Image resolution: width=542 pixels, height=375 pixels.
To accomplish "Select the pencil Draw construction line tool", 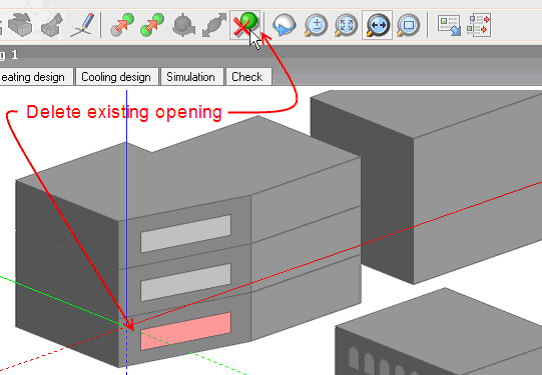I will click(82, 25).
